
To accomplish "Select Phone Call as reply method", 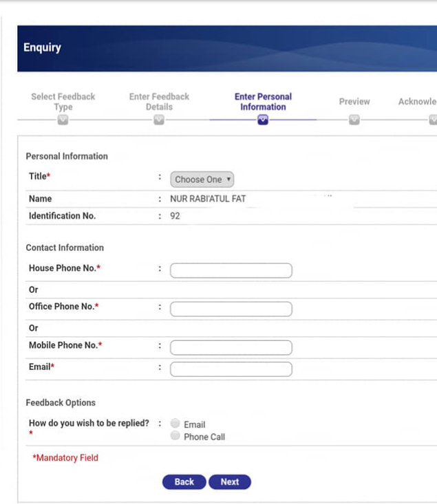I will pyautogui.click(x=175, y=436).
